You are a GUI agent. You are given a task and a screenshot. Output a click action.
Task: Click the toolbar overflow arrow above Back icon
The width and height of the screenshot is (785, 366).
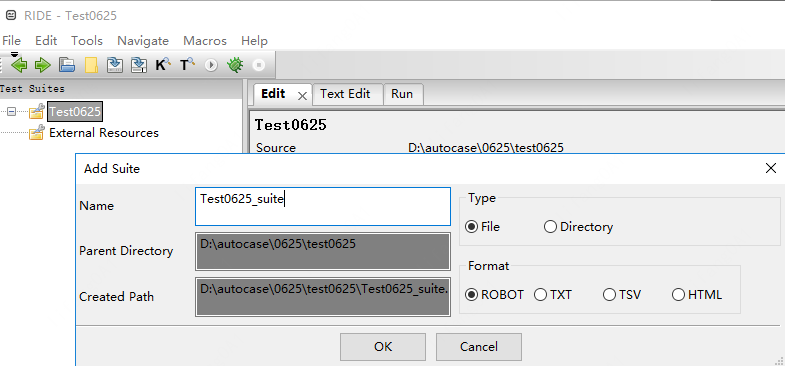click(x=15, y=54)
